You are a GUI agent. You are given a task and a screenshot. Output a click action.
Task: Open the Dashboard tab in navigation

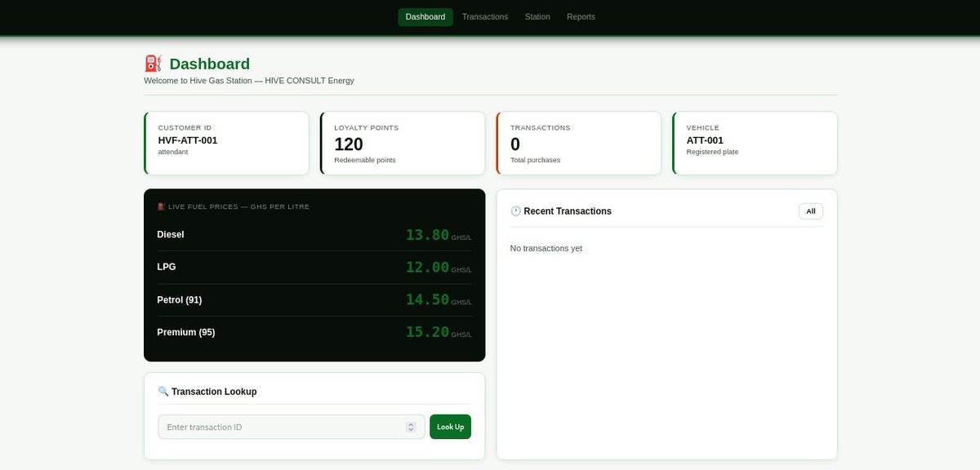(425, 17)
